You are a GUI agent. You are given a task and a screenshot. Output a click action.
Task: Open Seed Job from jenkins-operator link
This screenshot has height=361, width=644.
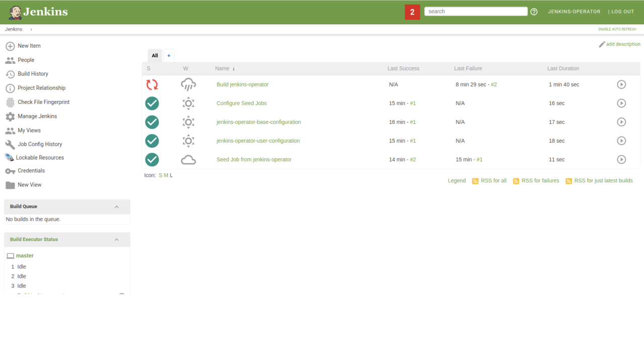[254, 160]
